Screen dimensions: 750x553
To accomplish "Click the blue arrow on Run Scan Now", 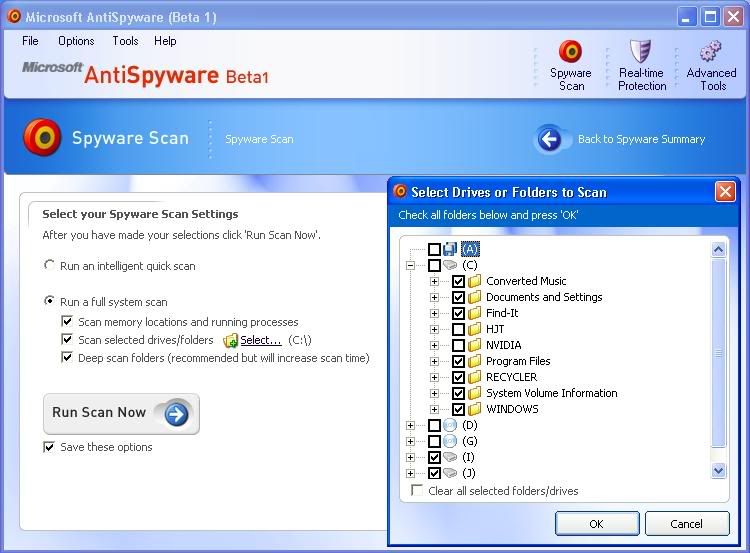I will coord(176,414).
